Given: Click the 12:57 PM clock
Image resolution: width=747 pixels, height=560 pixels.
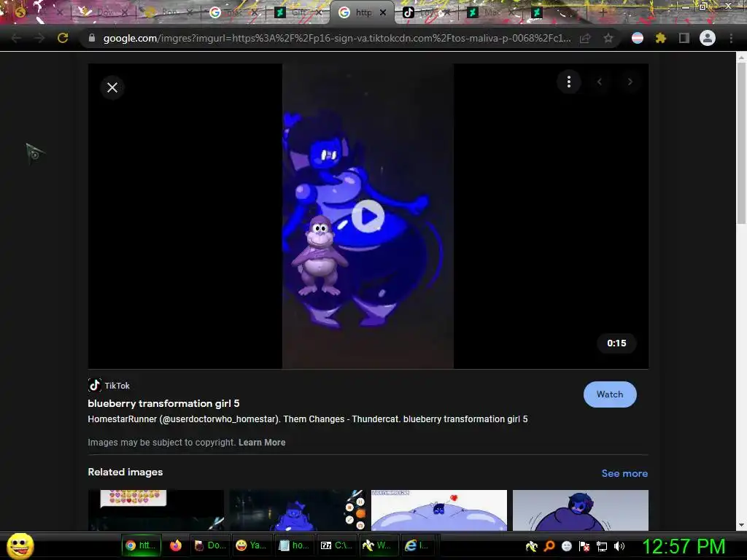Looking at the screenshot, I should (684, 547).
